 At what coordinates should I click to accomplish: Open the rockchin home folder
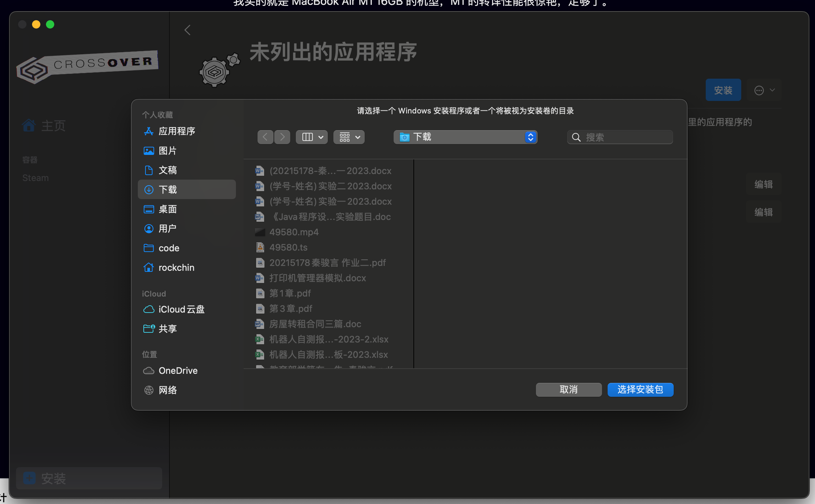[x=176, y=268]
